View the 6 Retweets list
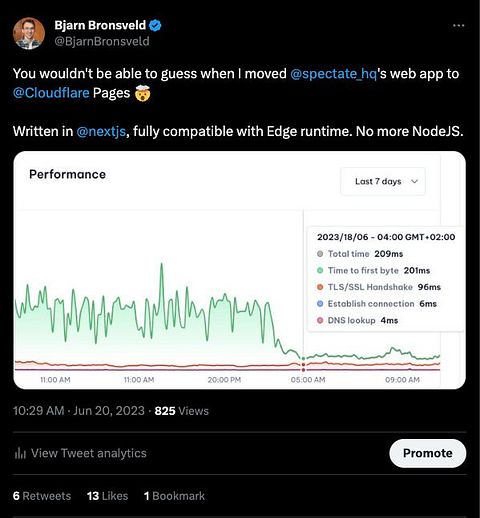This screenshot has width=480, height=518. (42, 496)
